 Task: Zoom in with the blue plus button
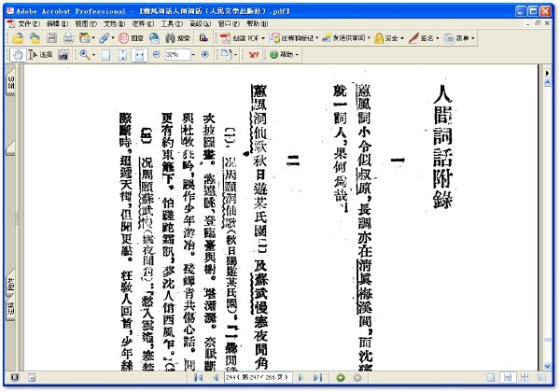pos(205,55)
